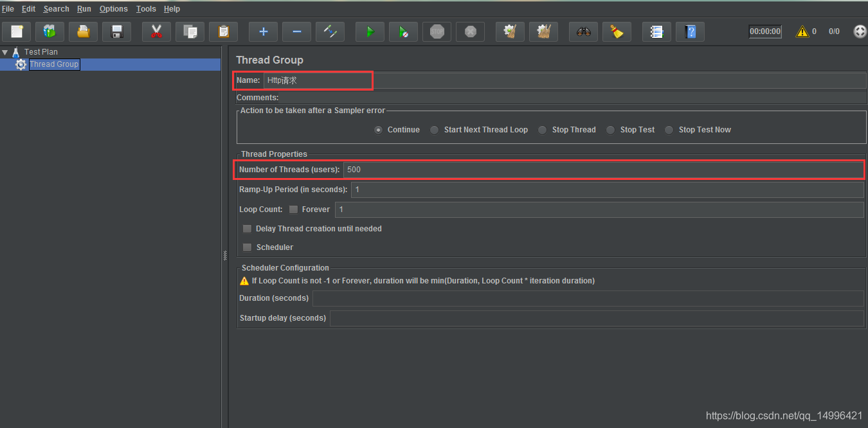Click the Clear results broom icon
This screenshot has width=868, height=428.
point(510,31)
